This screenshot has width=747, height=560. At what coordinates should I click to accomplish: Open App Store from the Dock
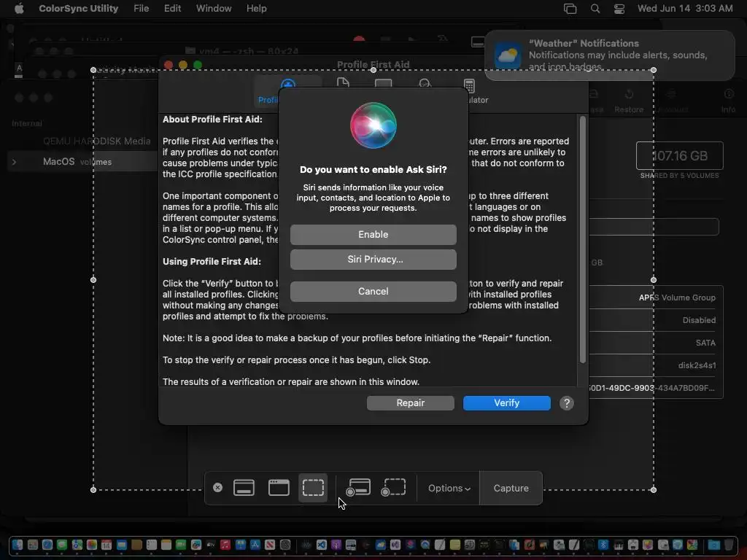255,545
